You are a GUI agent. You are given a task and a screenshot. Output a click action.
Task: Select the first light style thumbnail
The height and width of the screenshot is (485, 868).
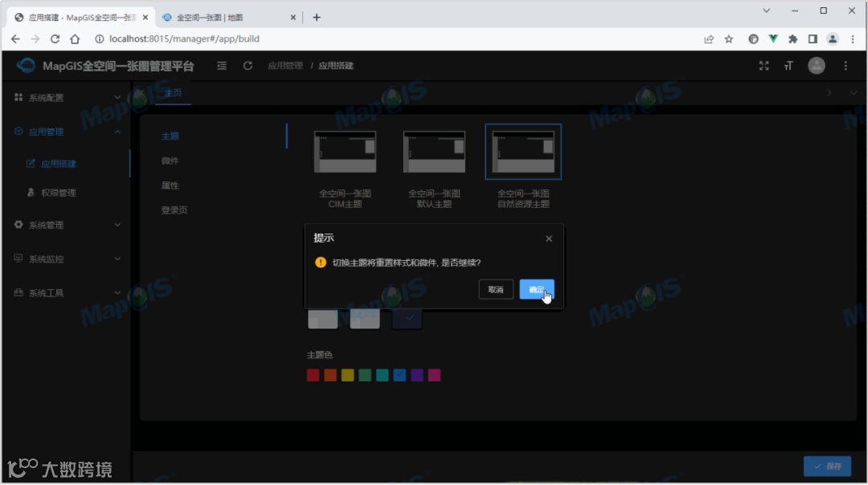point(323,319)
